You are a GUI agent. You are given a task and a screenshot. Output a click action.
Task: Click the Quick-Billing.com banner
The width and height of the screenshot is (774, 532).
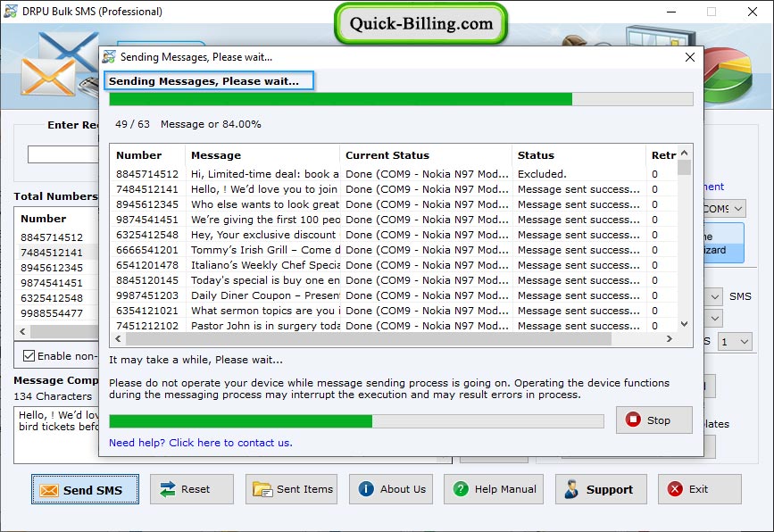(421, 24)
